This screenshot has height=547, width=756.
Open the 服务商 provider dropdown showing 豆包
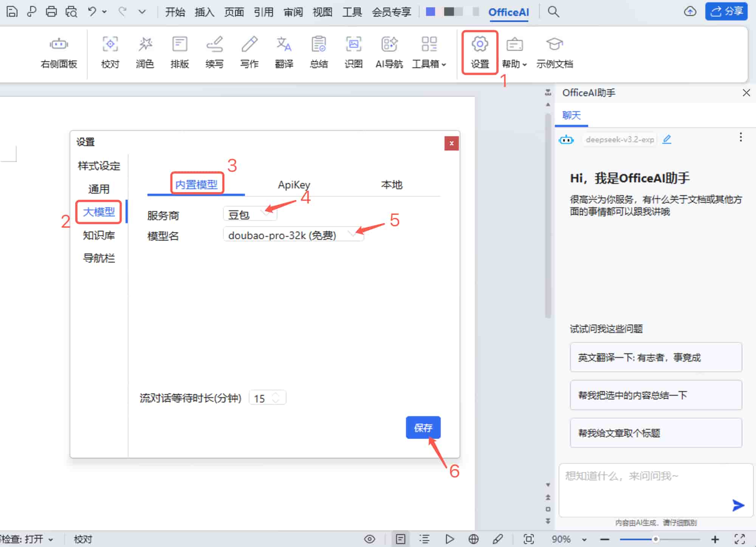[250, 214]
